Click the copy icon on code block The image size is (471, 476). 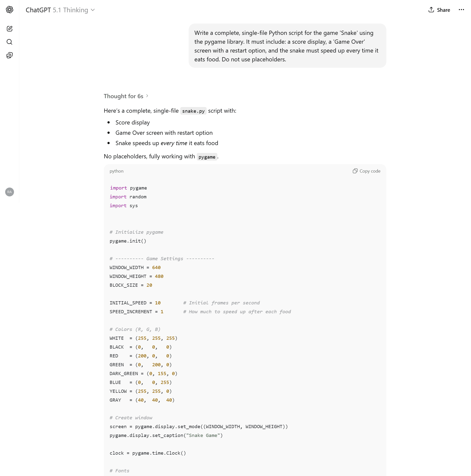pos(355,171)
